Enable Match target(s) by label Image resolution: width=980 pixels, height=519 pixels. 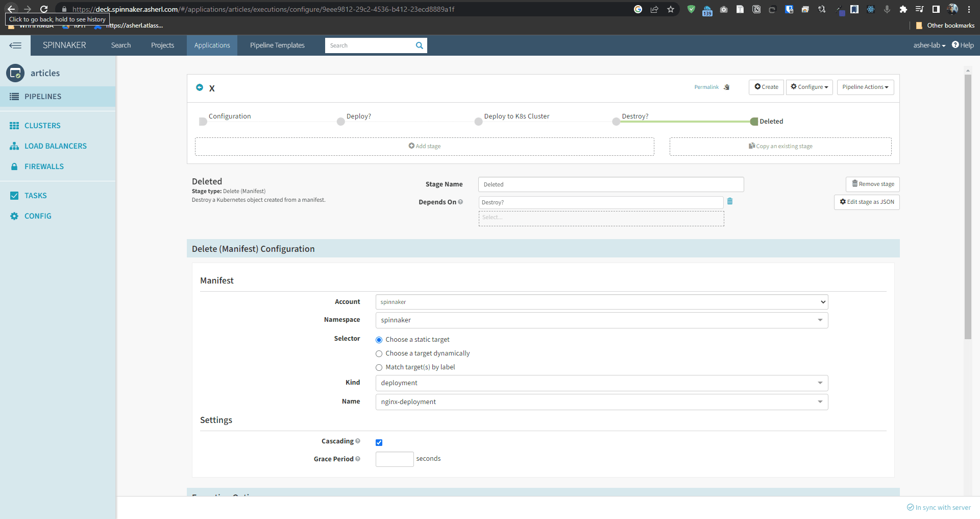(x=379, y=367)
